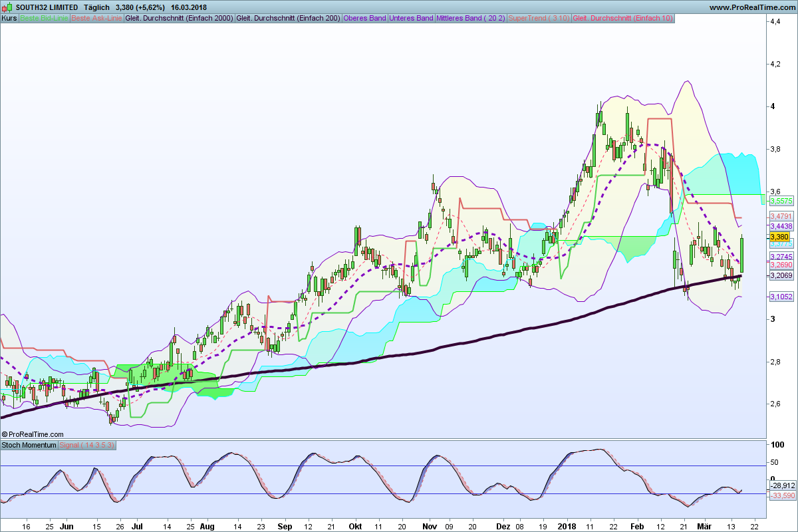Click the Sep month marker on time axis

pos(285,525)
